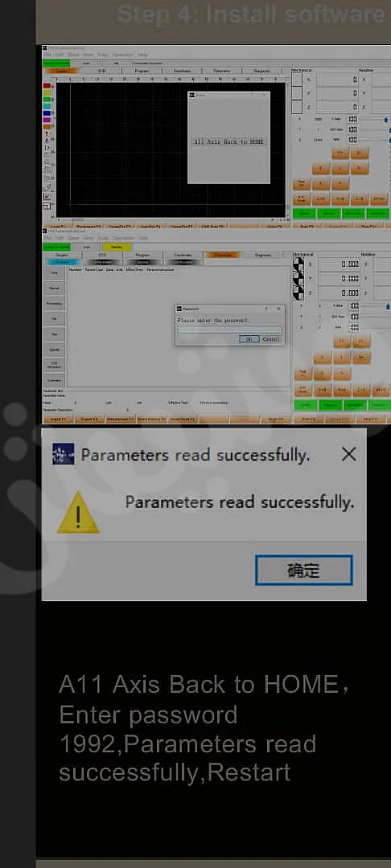The width and height of the screenshot is (391, 868).
Task: Close the Parameters read successfully dialog
Action: coord(349,454)
